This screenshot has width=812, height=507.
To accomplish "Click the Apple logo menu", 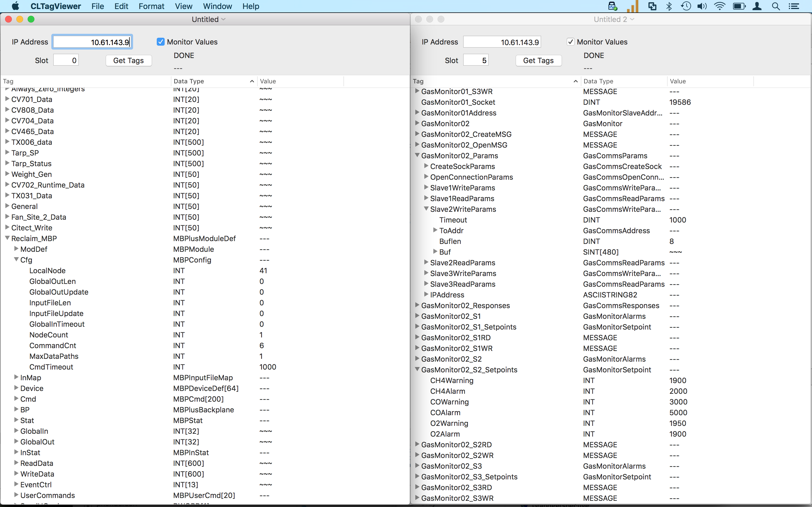I will point(16,6).
